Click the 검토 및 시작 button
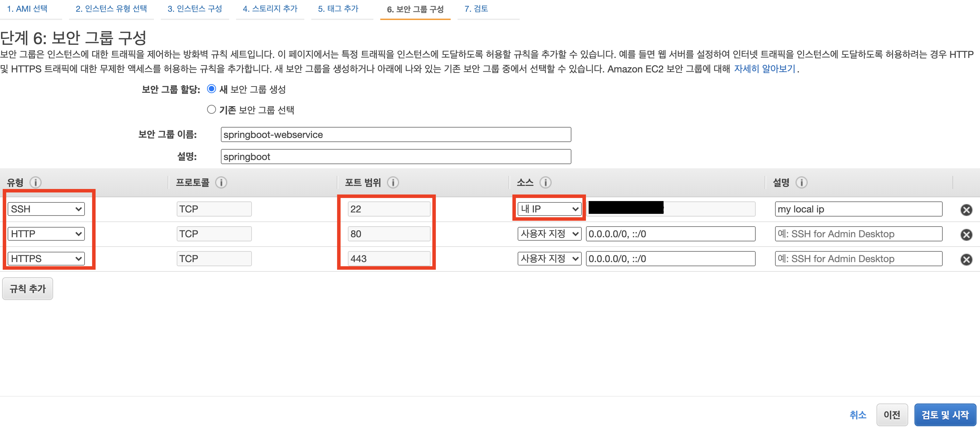The width and height of the screenshot is (980, 429). point(944,415)
